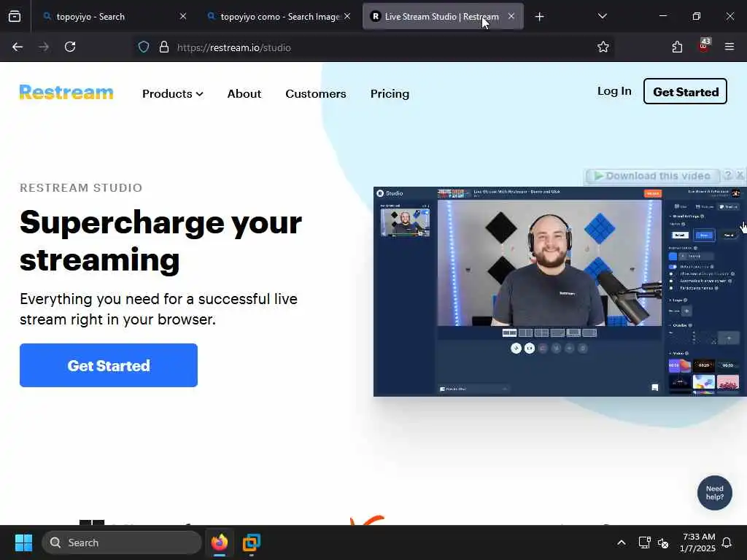Click the outlined Get Started button in header
Viewport: 747px width, 560px height.
(x=685, y=91)
